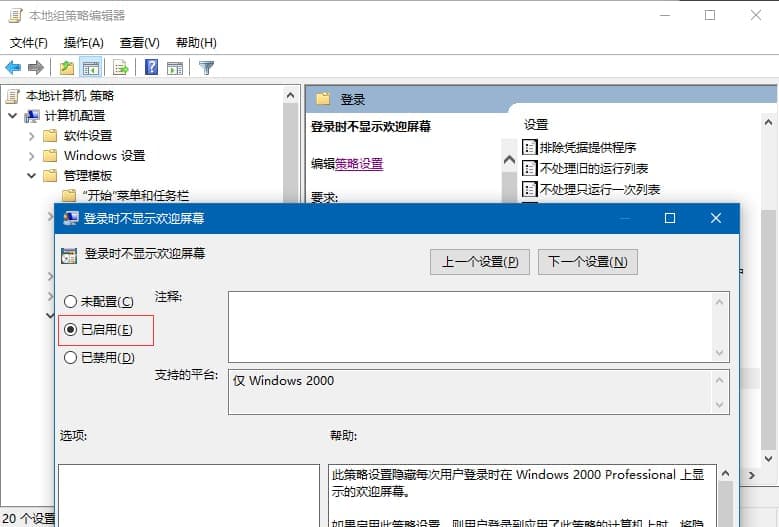The height and width of the screenshot is (527, 779).
Task: Open the 文件(F) menu
Action: 28,43
